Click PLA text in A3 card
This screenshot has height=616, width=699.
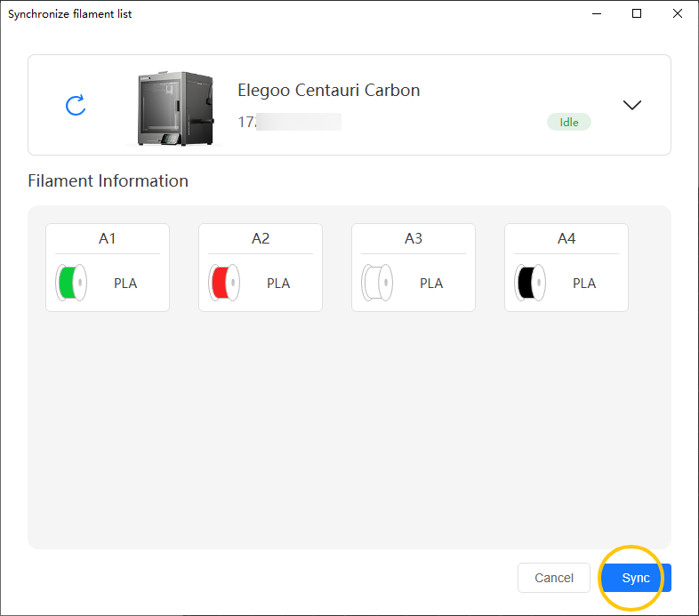(x=431, y=284)
